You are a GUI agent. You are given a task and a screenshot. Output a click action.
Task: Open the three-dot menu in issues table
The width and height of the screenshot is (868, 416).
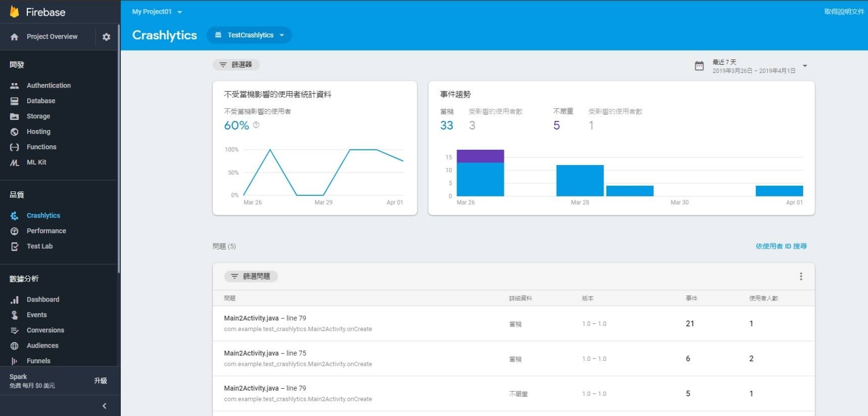coord(801,276)
